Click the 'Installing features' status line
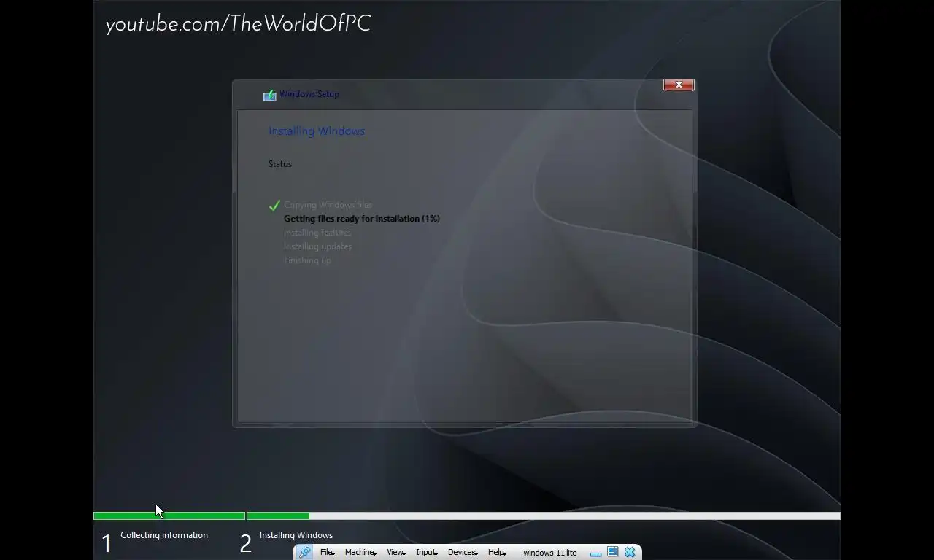The height and width of the screenshot is (560, 934). pyautogui.click(x=317, y=233)
